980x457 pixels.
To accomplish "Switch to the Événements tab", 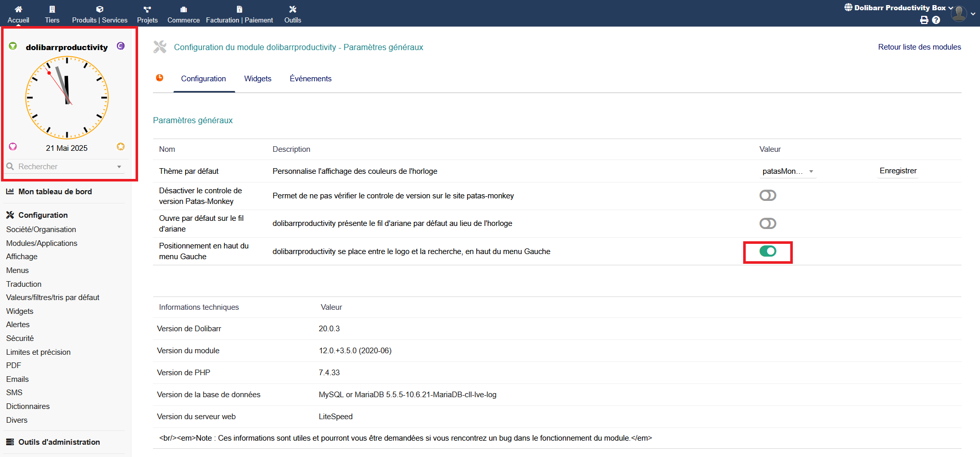I will point(310,79).
